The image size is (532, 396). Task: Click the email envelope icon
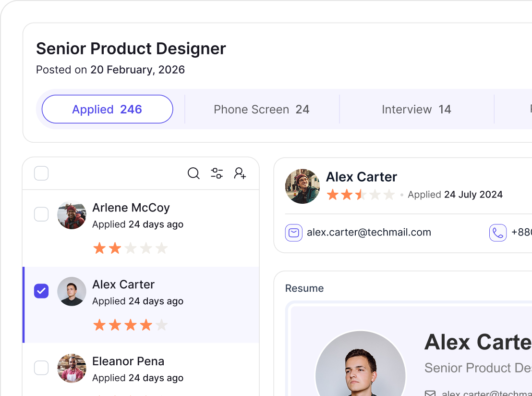tap(293, 233)
